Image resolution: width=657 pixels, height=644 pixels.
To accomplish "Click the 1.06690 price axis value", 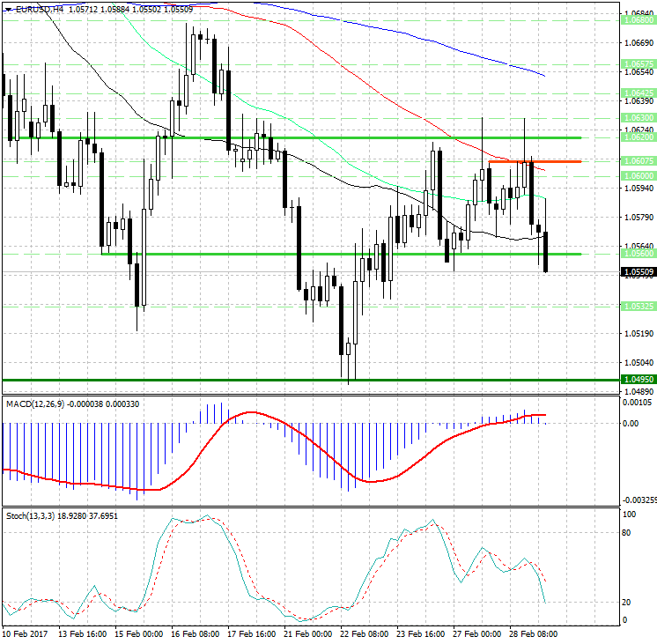I will (x=639, y=43).
